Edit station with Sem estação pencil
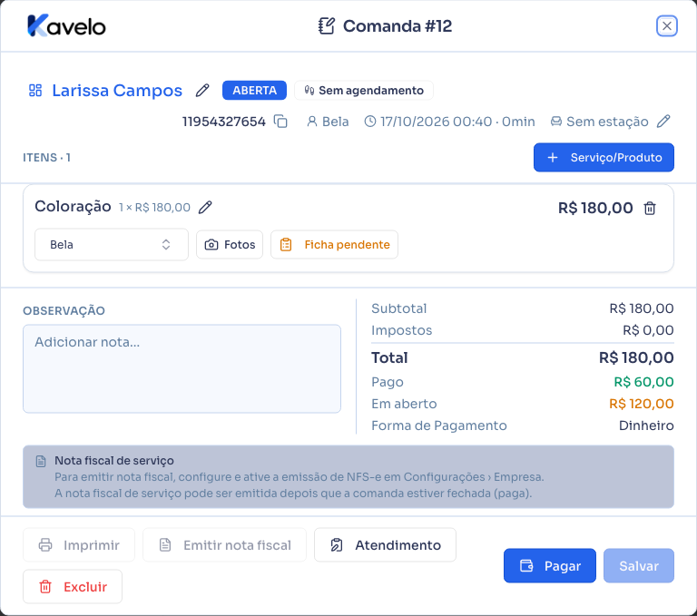The image size is (697, 616). 663,122
